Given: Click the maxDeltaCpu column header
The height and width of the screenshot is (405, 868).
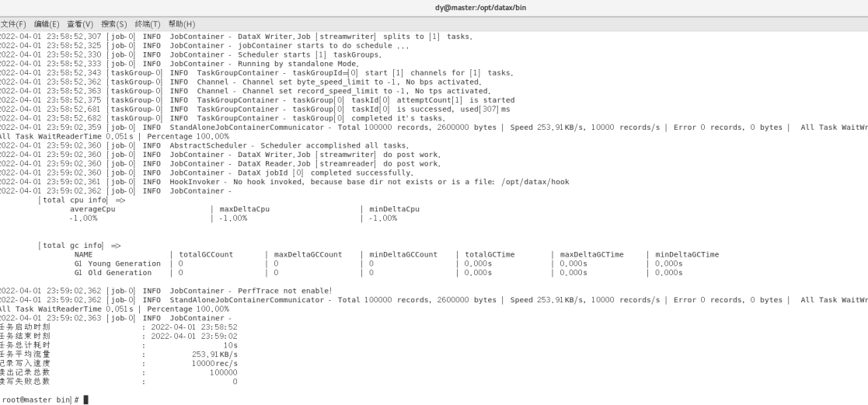Looking at the screenshot, I should pyautogui.click(x=244, y=209).
